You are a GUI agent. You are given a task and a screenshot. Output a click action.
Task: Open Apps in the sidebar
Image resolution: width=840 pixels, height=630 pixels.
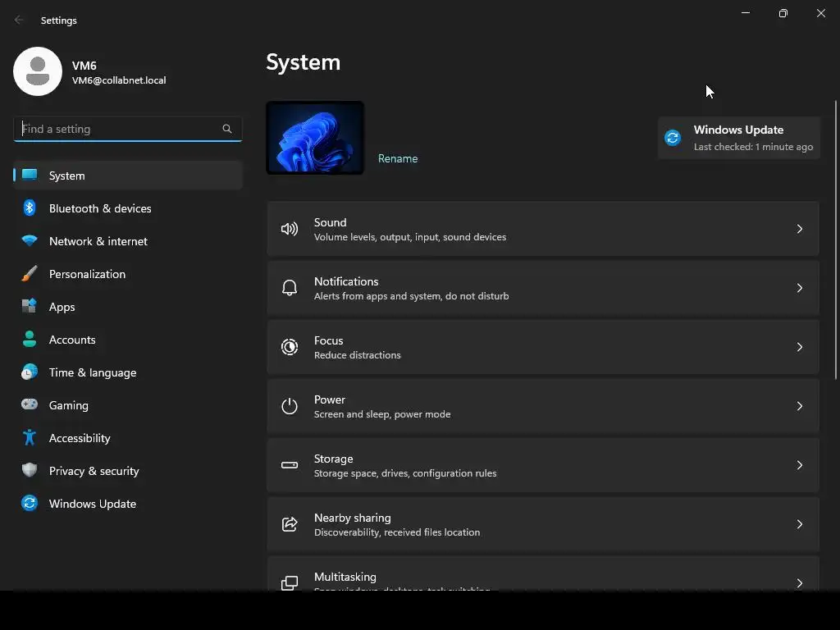pos(62,307)
